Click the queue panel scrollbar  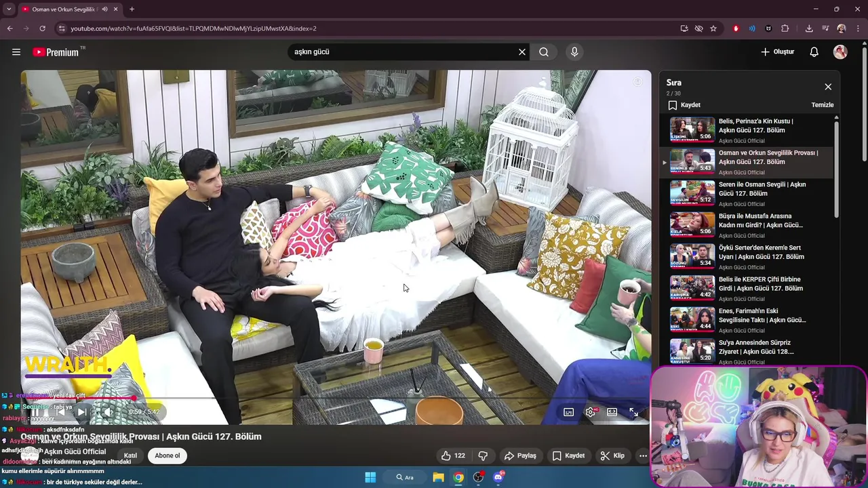836,169
